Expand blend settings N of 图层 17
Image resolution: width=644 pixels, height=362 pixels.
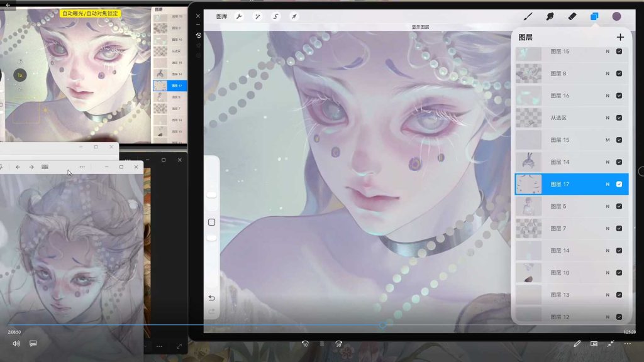pyautogui.click(x=608, y=184)
